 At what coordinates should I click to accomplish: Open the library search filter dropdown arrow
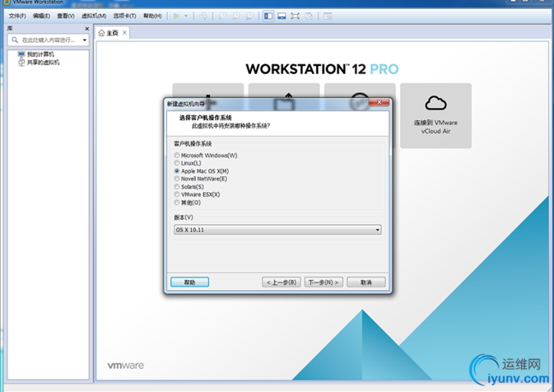(85, 40)
